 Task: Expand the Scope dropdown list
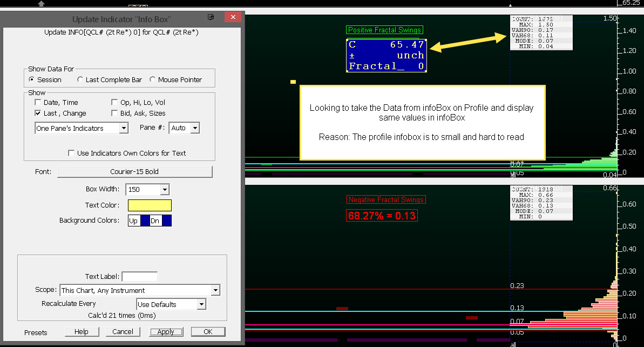(x=215, y=290)
